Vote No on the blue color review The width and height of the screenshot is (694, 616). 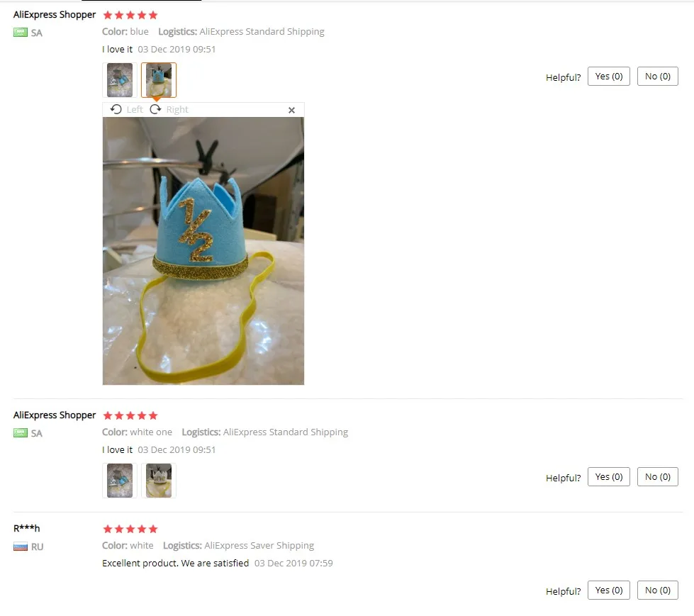coord(657,77)
